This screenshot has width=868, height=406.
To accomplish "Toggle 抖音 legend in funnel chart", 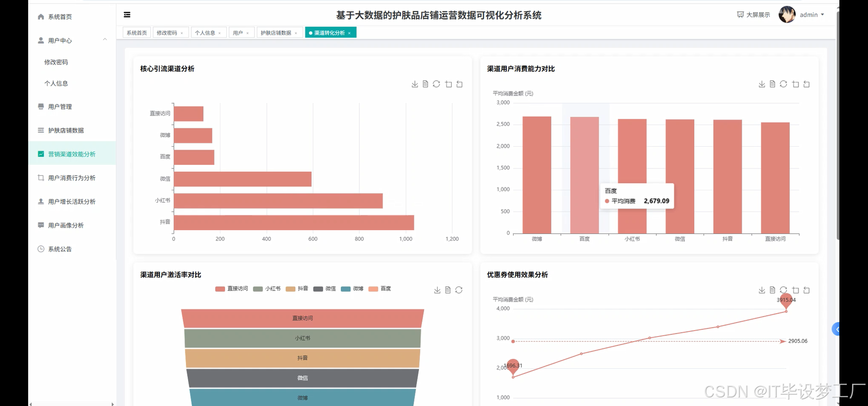I will 297,289.
